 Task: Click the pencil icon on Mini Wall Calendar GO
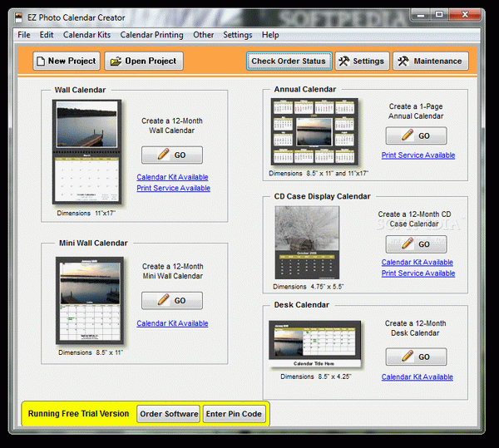pos(164,299)
